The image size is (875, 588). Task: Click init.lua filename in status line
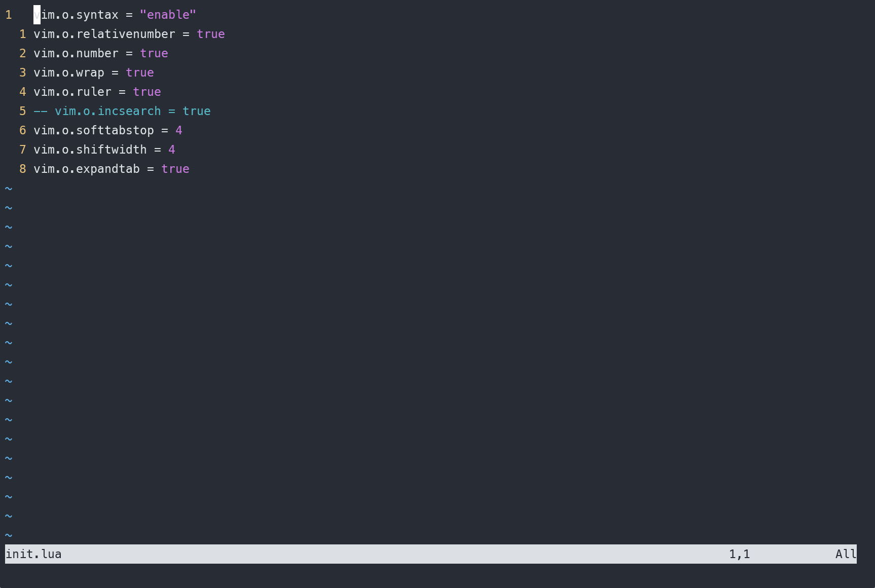(x=33, y=555)
